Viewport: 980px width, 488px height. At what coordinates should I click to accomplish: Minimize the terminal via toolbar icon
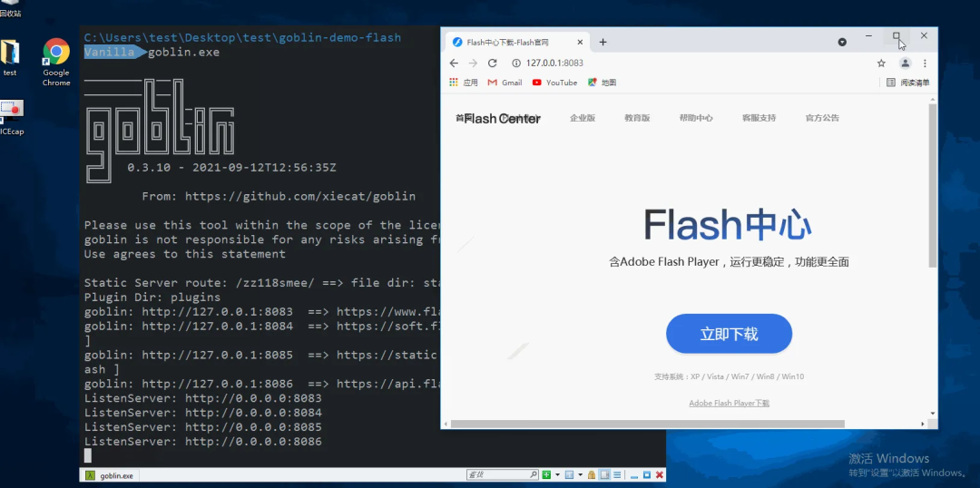point(633,476)
